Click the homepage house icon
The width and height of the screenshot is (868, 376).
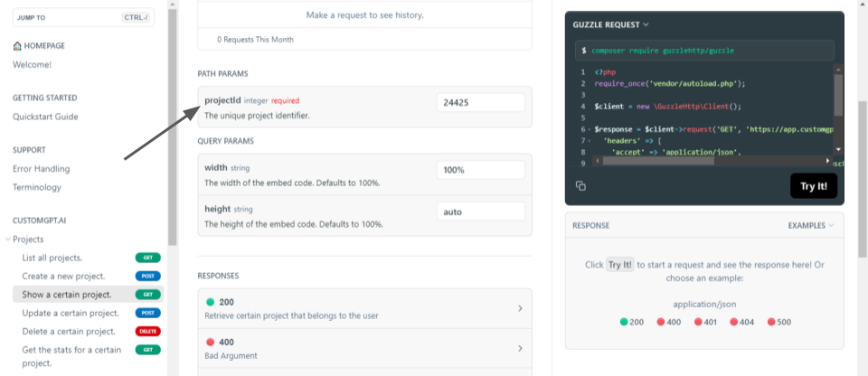pos(17,46)
